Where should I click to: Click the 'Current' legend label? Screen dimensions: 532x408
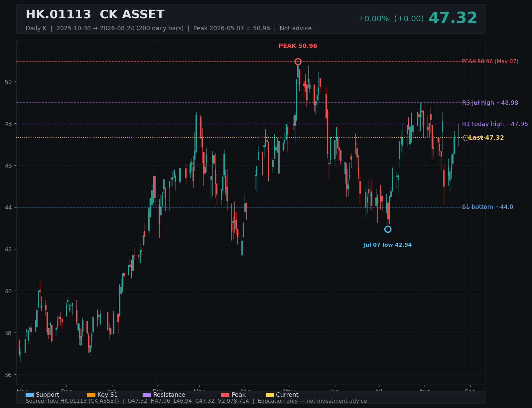(x=287, y=395)
